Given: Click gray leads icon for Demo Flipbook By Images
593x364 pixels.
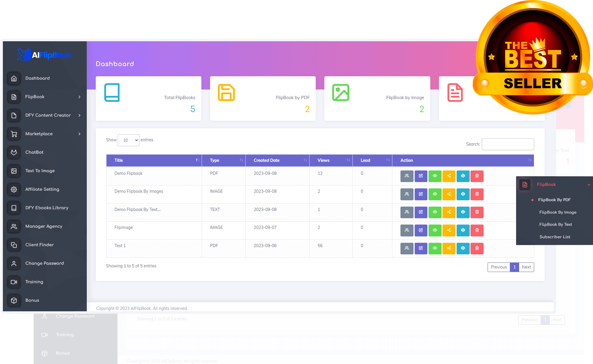Looking at the screenshot, I should point(407,194).
